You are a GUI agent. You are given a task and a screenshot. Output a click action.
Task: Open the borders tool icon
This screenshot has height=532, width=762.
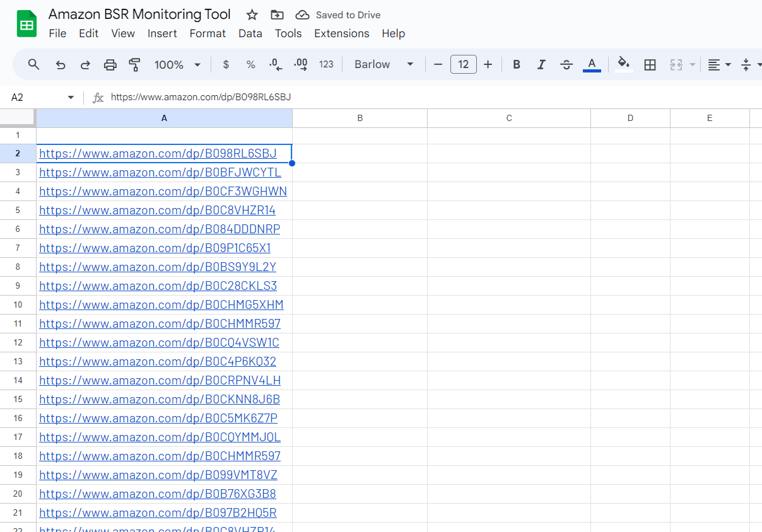(x=650, y=64)
